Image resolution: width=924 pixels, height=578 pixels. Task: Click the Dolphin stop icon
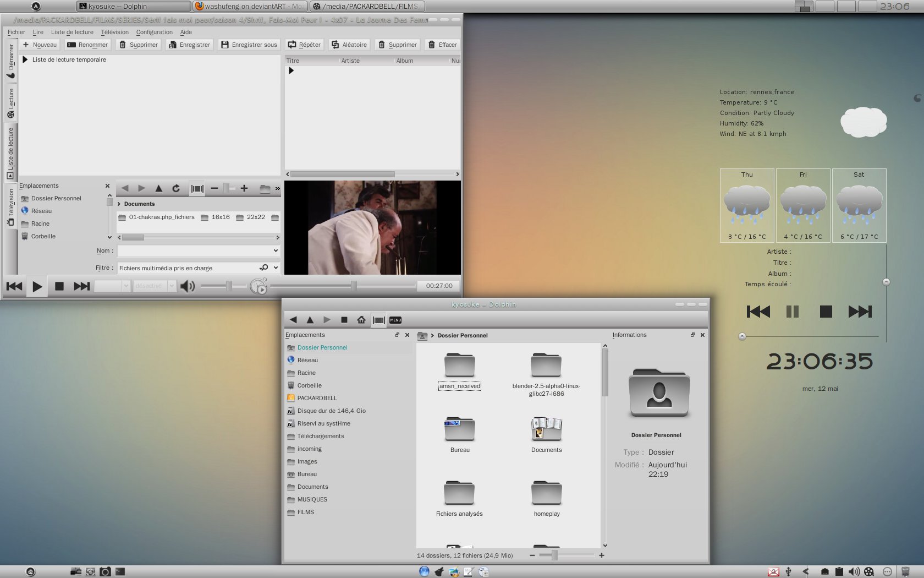tap(344, 320)
